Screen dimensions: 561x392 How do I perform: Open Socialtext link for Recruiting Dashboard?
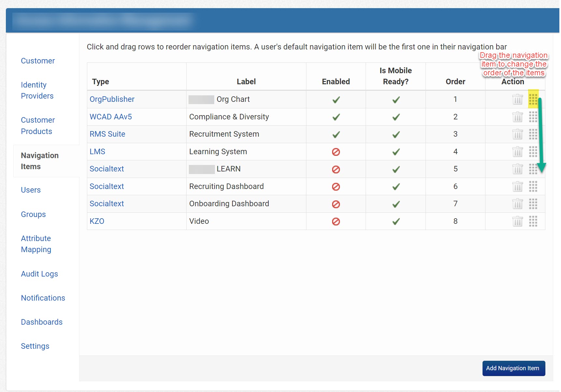107,186
